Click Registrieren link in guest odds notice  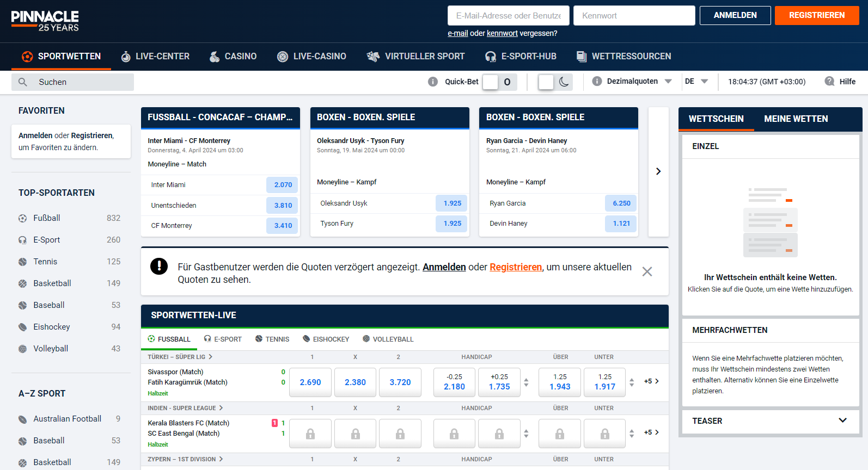516,267
